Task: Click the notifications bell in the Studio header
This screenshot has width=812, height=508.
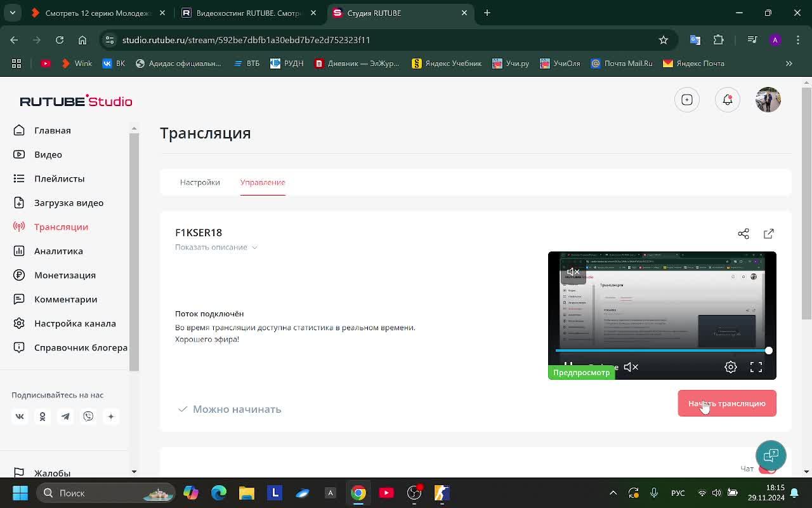Action: [x=728, y=100]
